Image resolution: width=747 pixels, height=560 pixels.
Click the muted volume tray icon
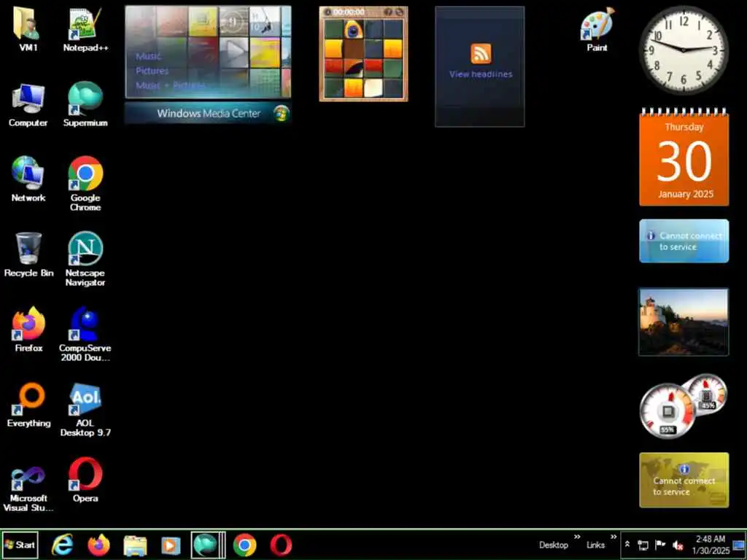[678, 545]
